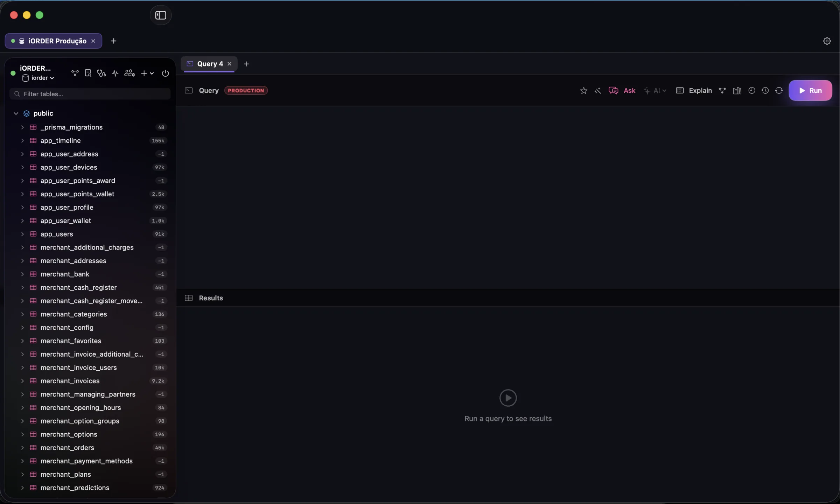Image resolution: width=840 pixels, height=504 pixels.
Task: Click the clock schedule icon
Action: pos(751,91)
